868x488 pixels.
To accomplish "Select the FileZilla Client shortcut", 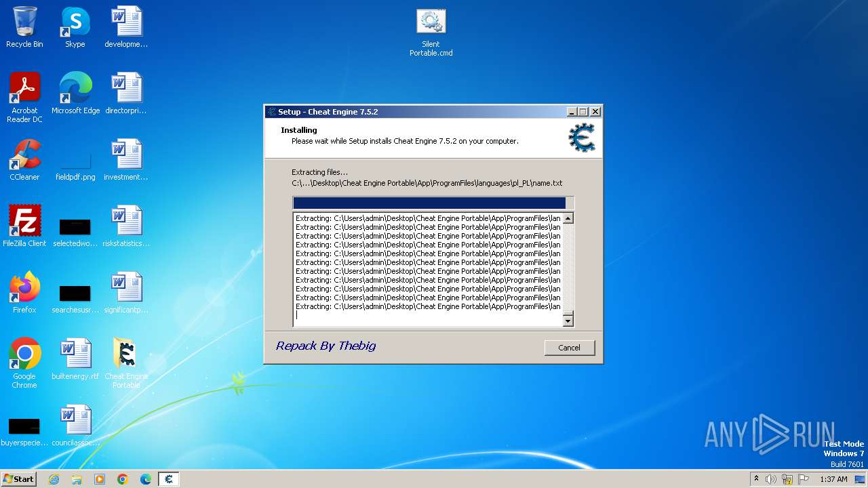I will (x=24, y=226).
